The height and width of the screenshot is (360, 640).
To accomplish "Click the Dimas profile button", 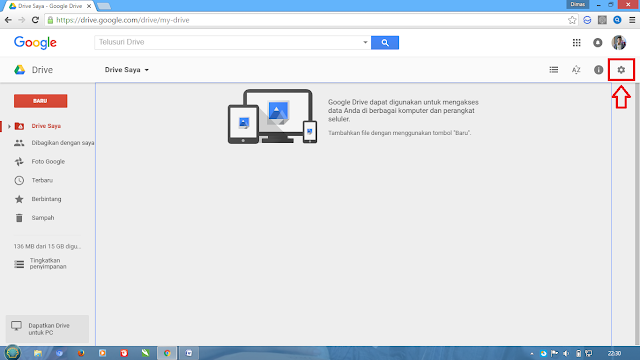I will (578, 4).
